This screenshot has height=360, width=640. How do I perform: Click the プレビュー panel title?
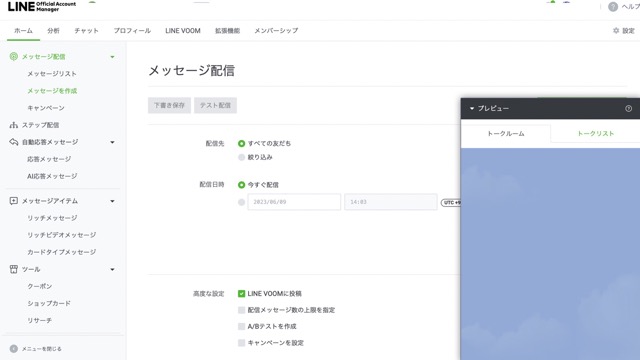tap(493, 109)
